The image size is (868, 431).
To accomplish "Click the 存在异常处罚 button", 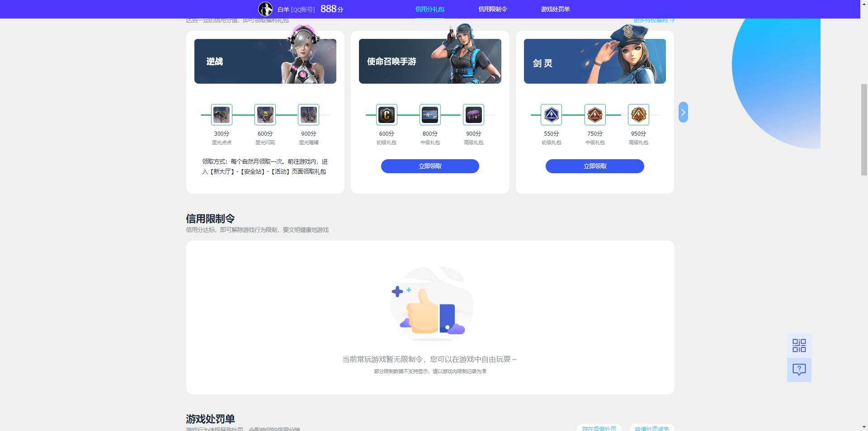I will [x=599, y=428].
